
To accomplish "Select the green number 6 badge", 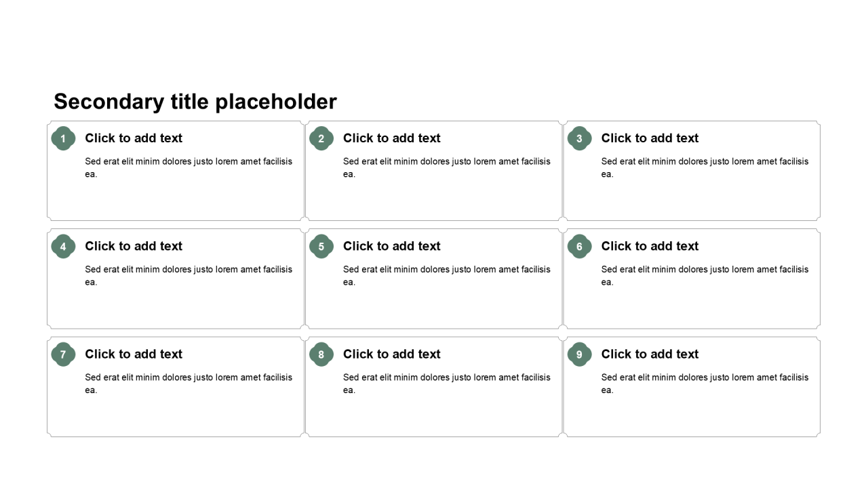I will pyautogui.click(x=579, y=246).
